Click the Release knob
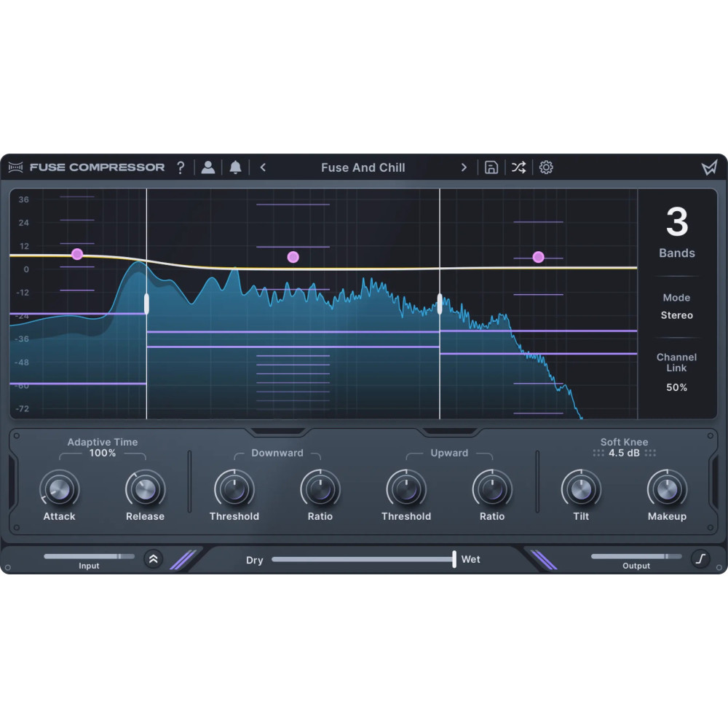 (146, 489)
